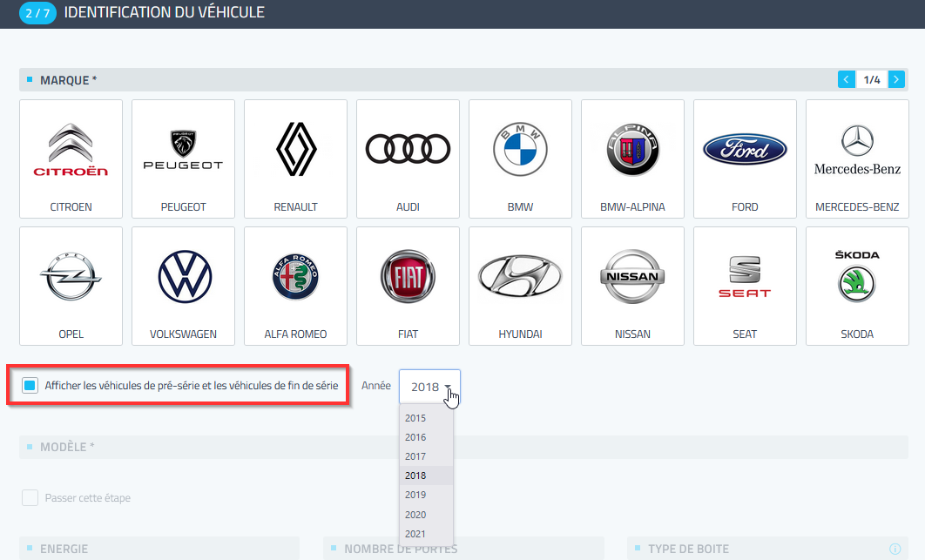Pick the Audi four-rings logo
Image resolution: width=925 pixels, height=560 pixels.
[x=408, y=149]
